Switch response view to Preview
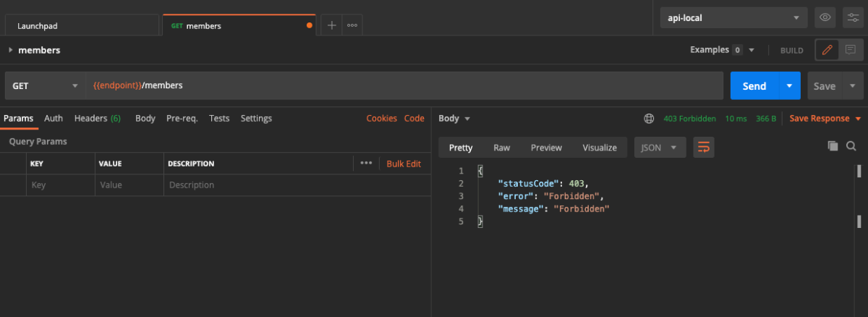 546,147
